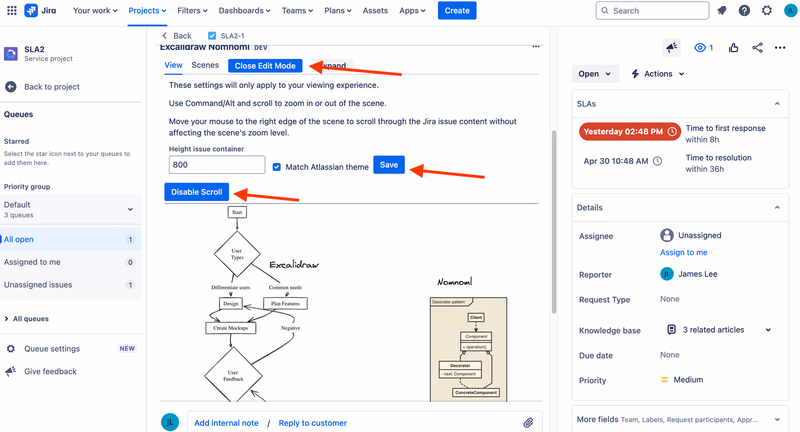This screenshot has width=800, height=432.
Task: Click the issue content vertical scrollbar
Action: click(554, 222)
